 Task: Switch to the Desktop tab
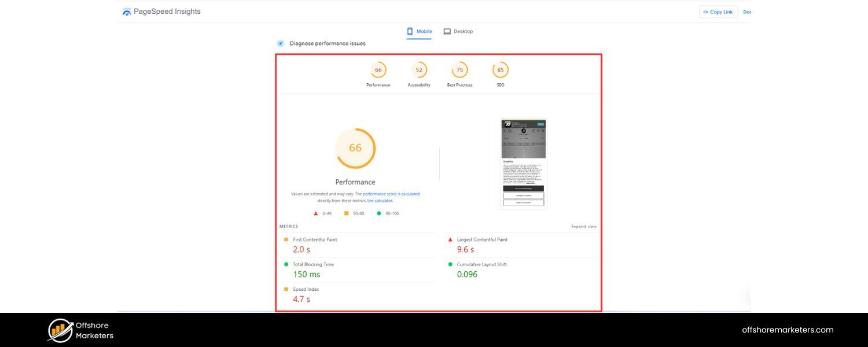point(458,31)
